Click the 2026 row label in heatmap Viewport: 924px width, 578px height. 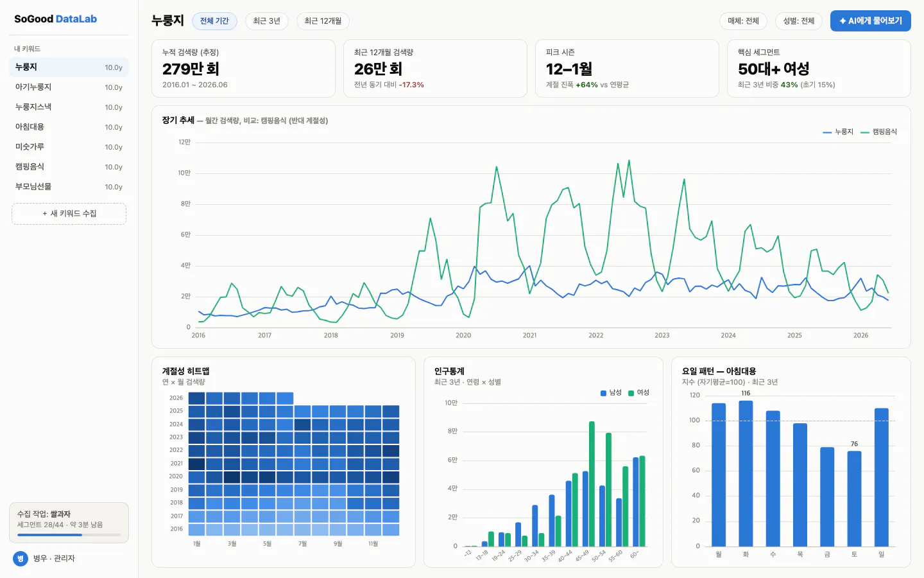point(176,398)
